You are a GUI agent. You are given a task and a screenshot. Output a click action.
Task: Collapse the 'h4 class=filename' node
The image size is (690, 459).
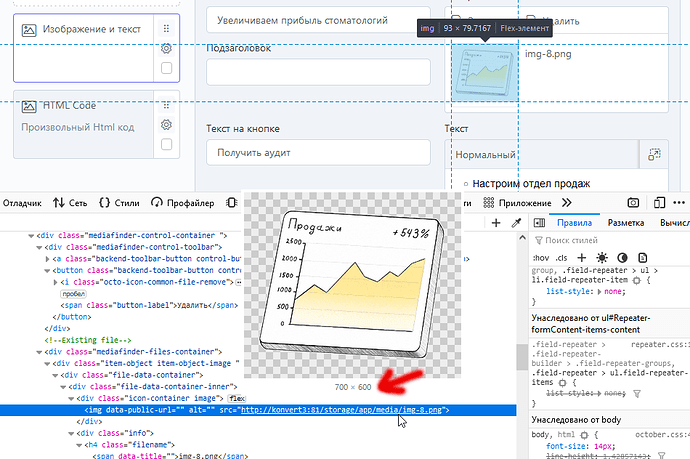tap(79, 445)
